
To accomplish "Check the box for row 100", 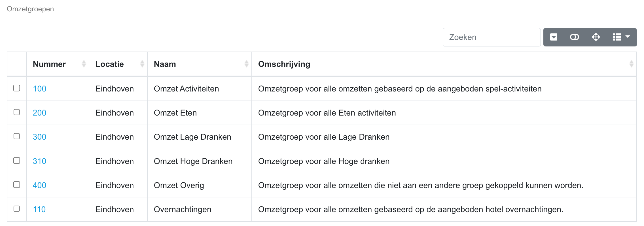I will click(x=17, y=88).
